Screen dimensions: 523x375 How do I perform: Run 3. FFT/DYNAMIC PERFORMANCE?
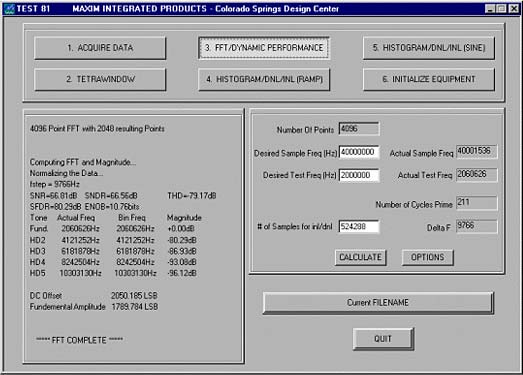tap(264, 48)
